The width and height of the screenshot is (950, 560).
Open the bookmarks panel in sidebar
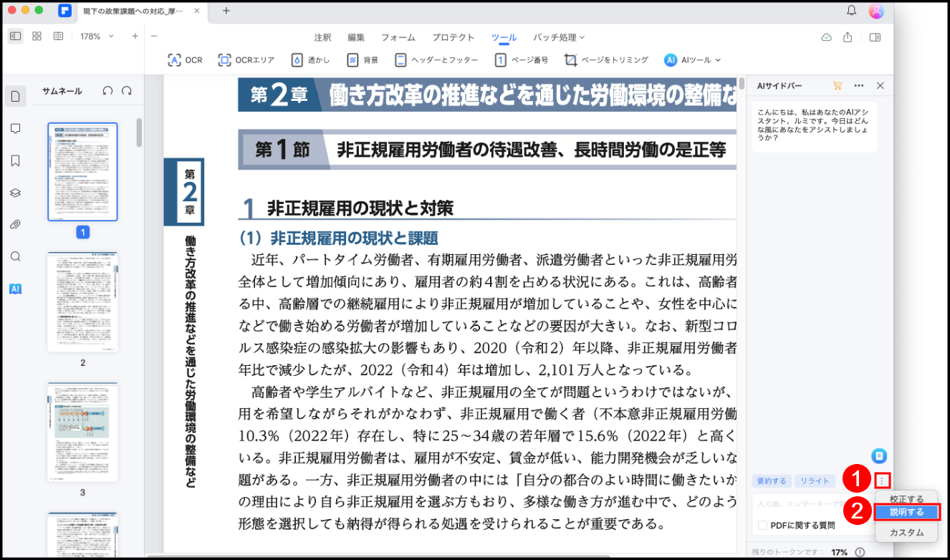pyautogui.click(x=15, y=160)
